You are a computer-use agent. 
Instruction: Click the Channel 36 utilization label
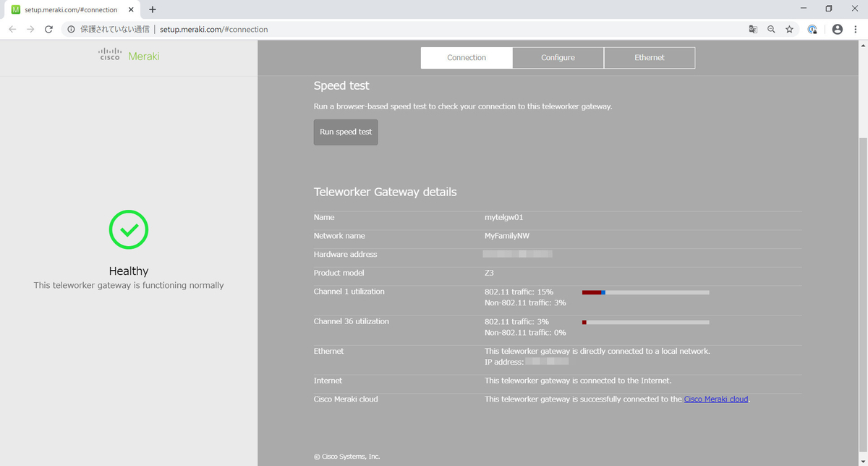351,321
